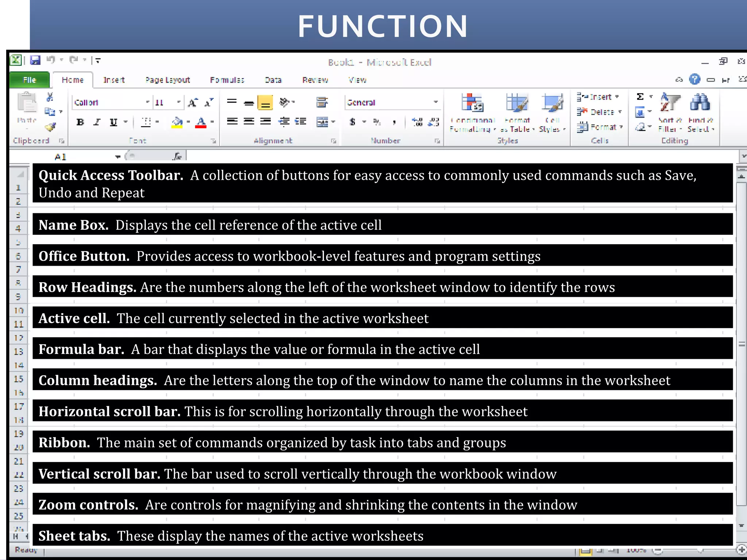The image size is (747, 560).
Task: Open Conditional Formatting menu
Action: (472, 113)
